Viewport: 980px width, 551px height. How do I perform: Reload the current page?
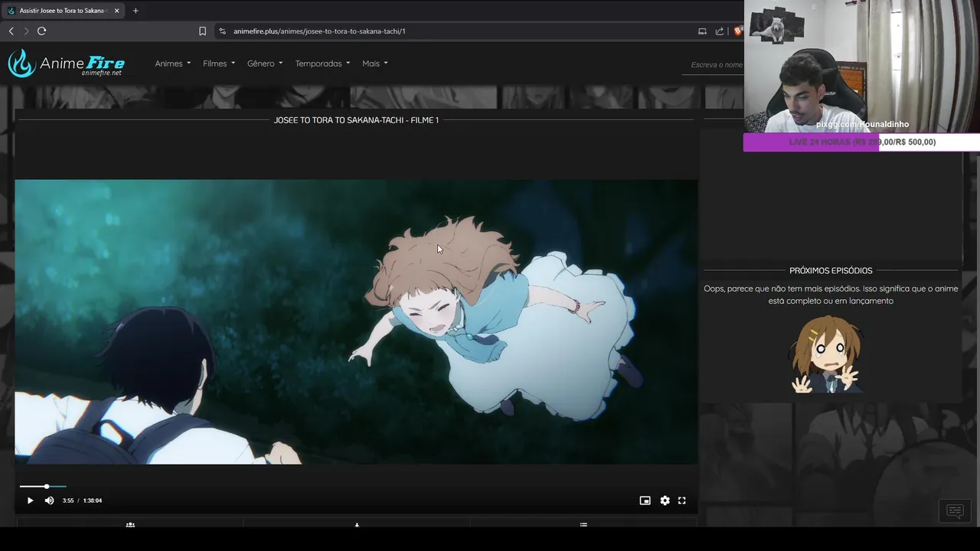tap(42, 31)
